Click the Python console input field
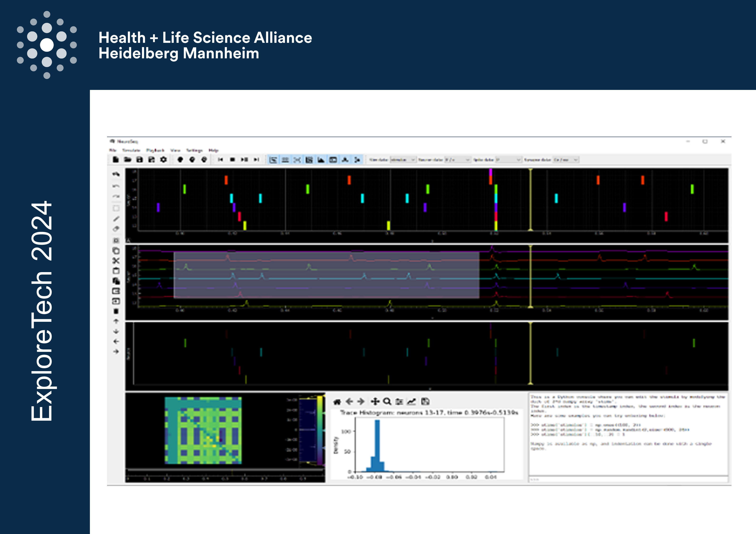This screenshot has width=756, height=534. click(628, 479)
